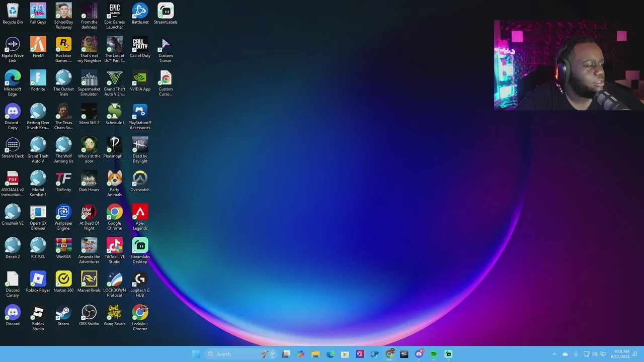This screenshot has width=644, height=362.
Task: Select the Fall Guys shortcut
Action: [x=38, y=14]
